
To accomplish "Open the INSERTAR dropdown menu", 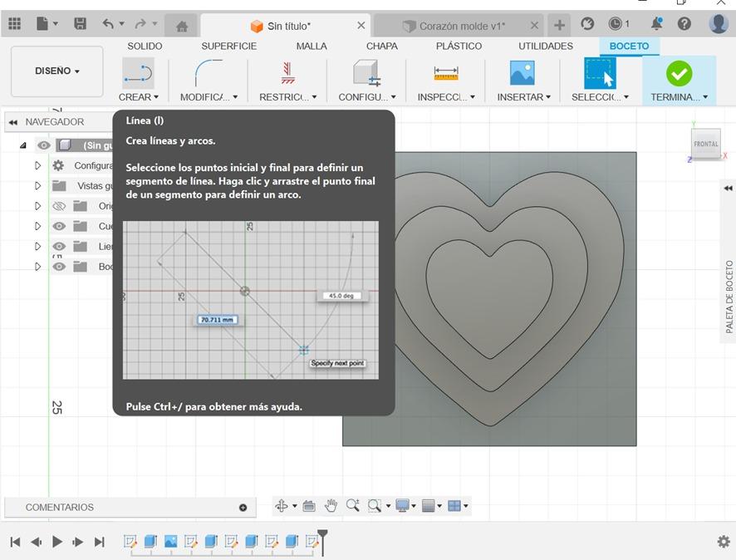I will click(523, 97).
